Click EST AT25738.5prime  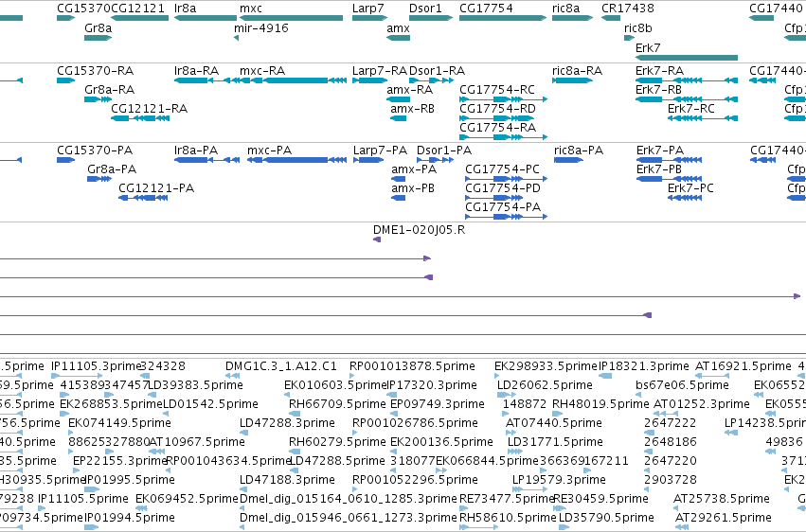tap(722, 499)
